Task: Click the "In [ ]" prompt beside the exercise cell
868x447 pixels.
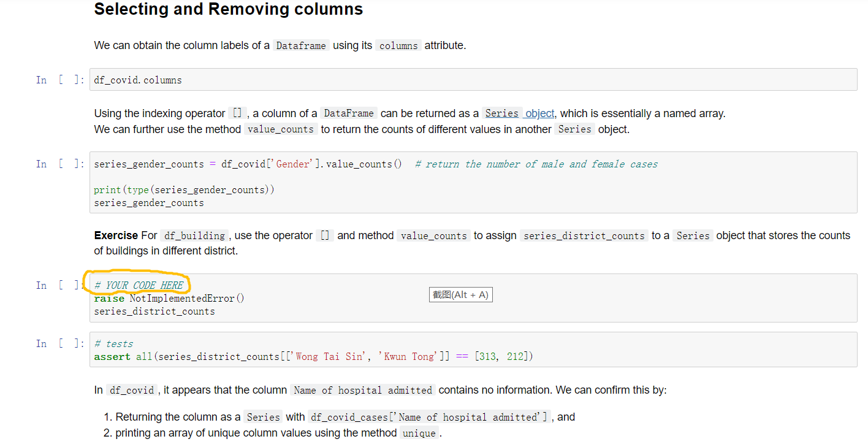Action: (x=59, y=285)
